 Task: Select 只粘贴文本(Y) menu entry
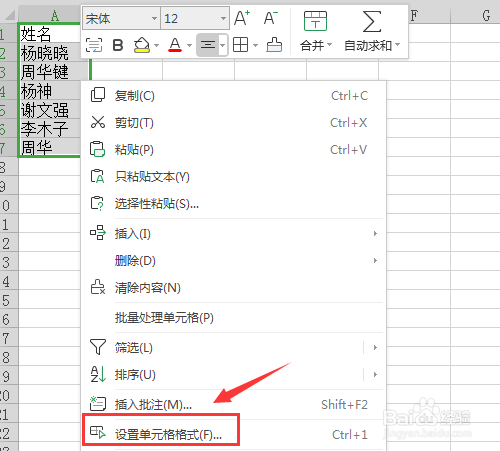(233, 177)
